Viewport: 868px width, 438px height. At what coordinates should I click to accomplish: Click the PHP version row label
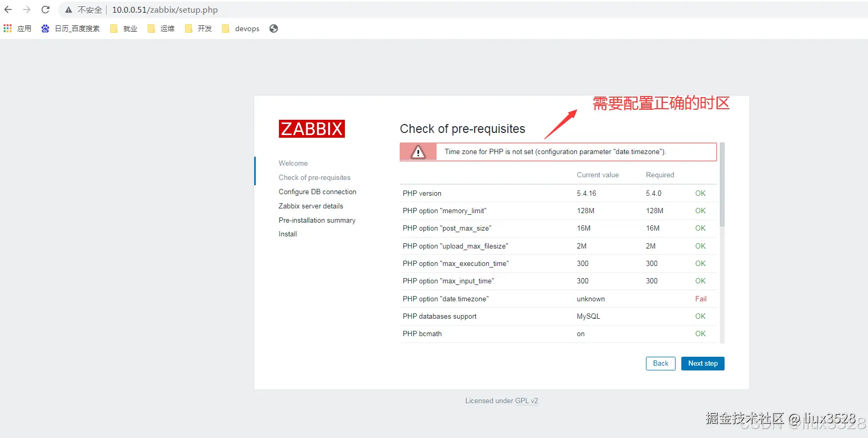click(x=422, y=193)
